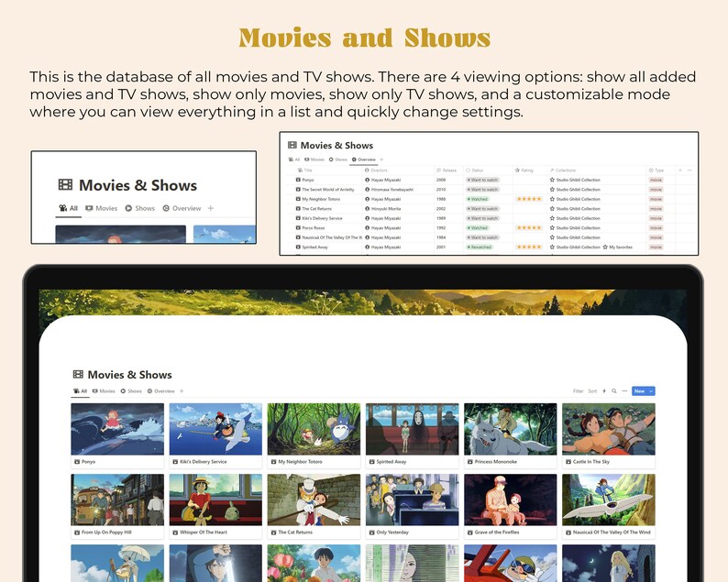Click Rewatched status for Spirited Away
The height and width of the screenshot is (582, 728).
tap(480, 247)
